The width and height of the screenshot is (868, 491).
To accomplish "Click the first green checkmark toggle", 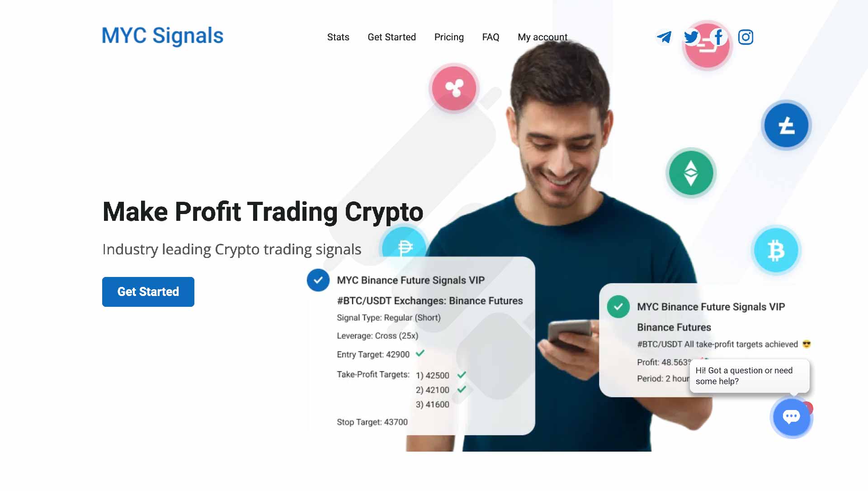I will pos(420,354).
